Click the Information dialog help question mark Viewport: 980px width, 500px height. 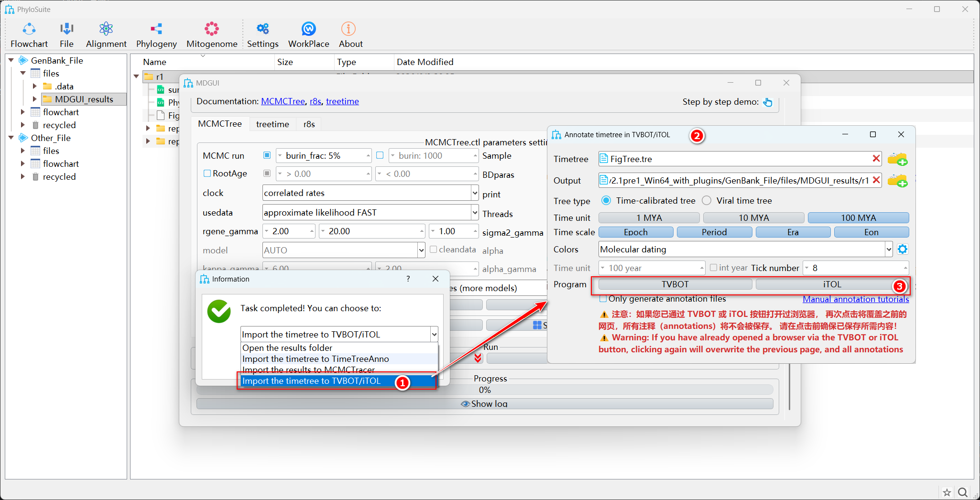tap(408, 279)
